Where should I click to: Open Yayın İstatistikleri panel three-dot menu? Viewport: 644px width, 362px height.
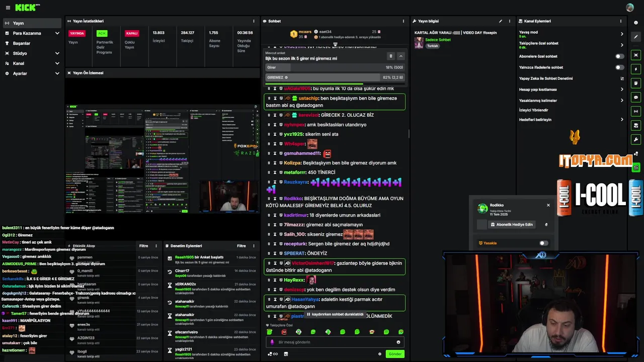pyautogui.click(x=254, y=21)
